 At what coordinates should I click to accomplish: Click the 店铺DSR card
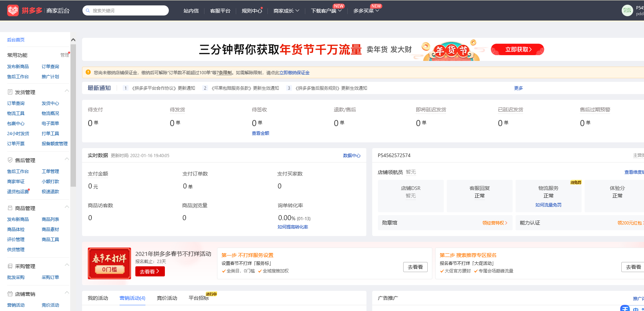(411, 196)
